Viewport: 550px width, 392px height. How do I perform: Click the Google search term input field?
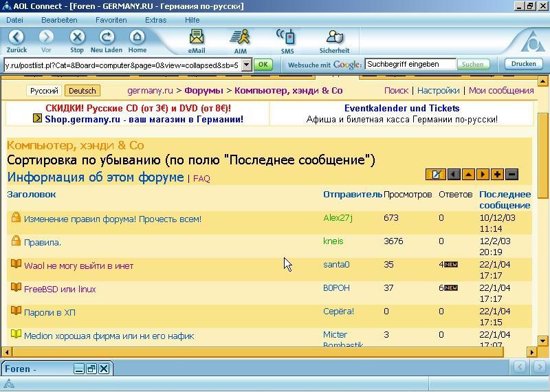pos(410,64)
